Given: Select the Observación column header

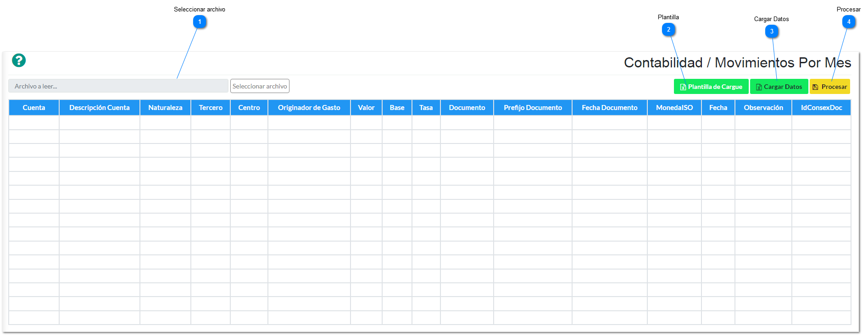Looking at the screenshot, I should pos(763,108).
